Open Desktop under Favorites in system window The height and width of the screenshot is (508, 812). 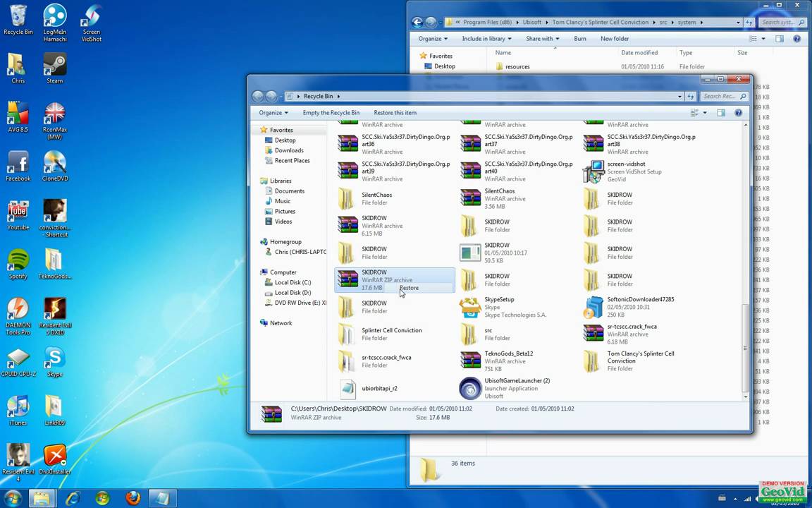tap(444, 66)
